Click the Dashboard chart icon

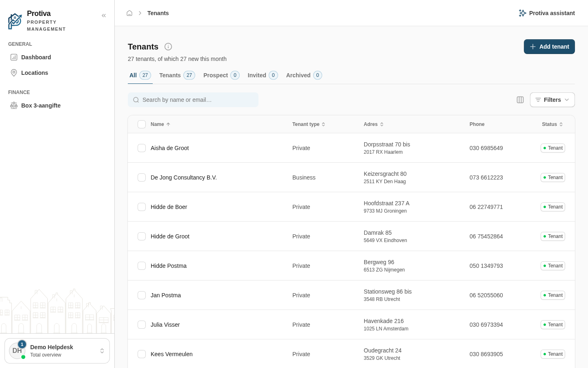[14, 57]
